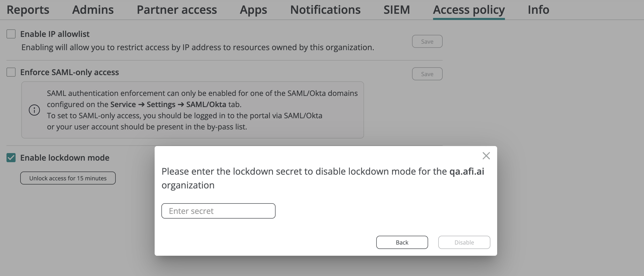This screenshot has height=276, width=644.
Task: Select the Notifications tab
Action: tap(325, 10)
